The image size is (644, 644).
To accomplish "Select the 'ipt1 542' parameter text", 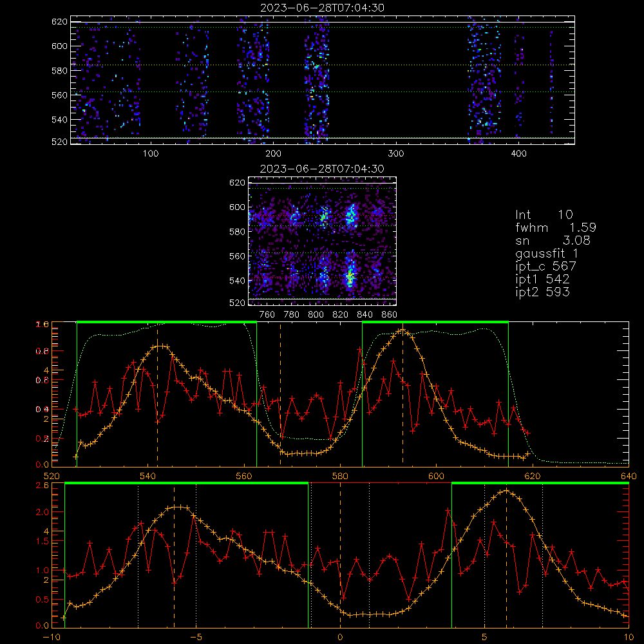I will 542,279.
